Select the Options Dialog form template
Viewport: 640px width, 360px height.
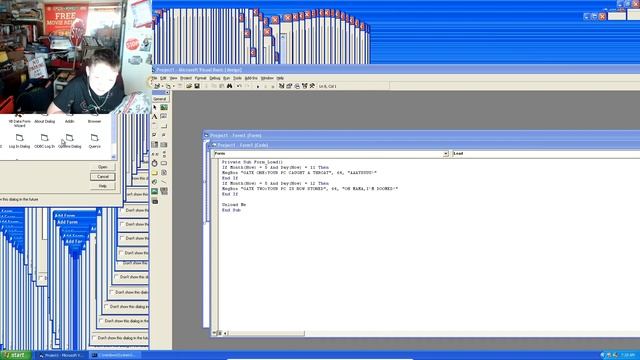(x=70, y=141)
